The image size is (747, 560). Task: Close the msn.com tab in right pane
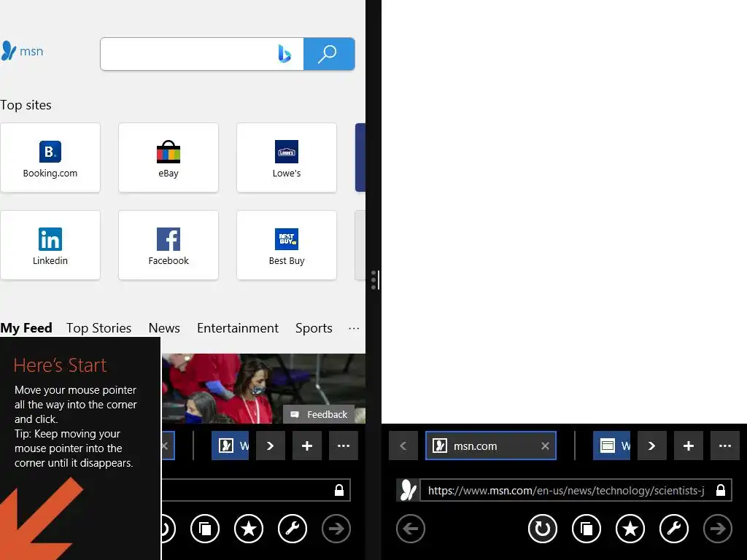(545, 446)
